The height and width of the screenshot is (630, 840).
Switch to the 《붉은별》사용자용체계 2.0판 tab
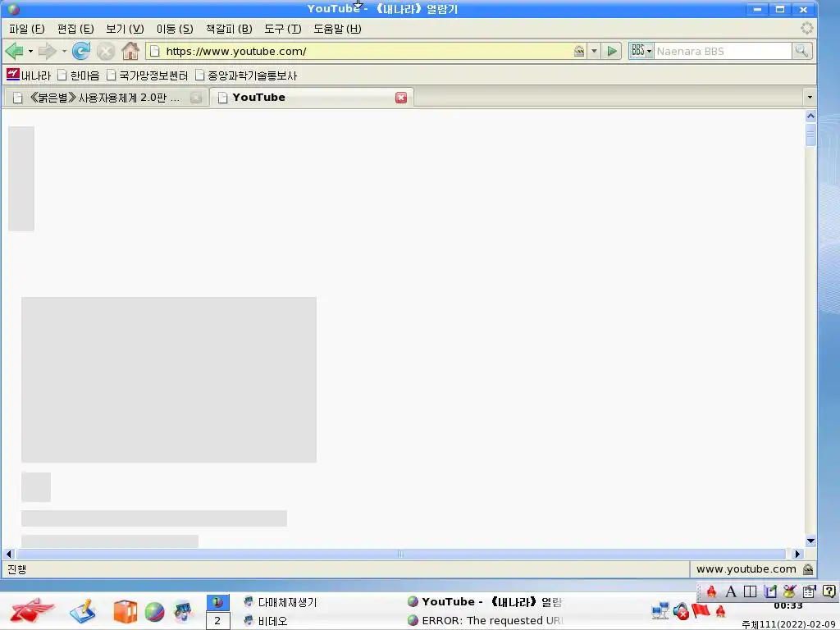tap(106, 98)
